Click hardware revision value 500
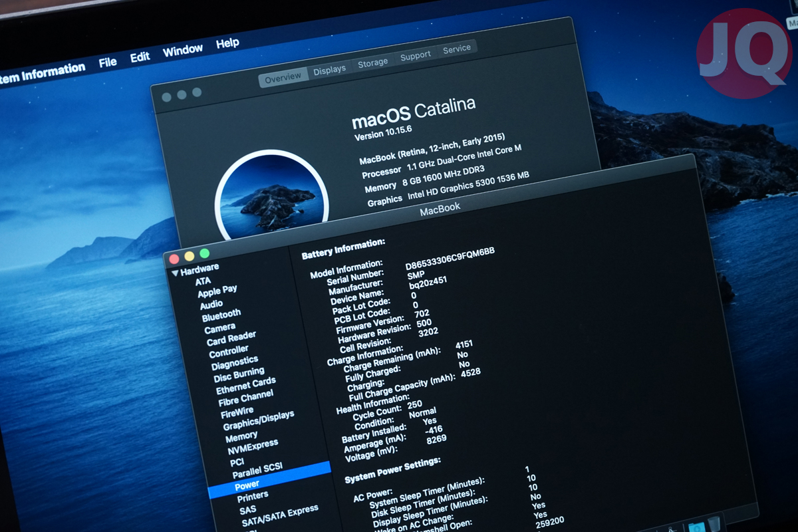 click(424, 323)
